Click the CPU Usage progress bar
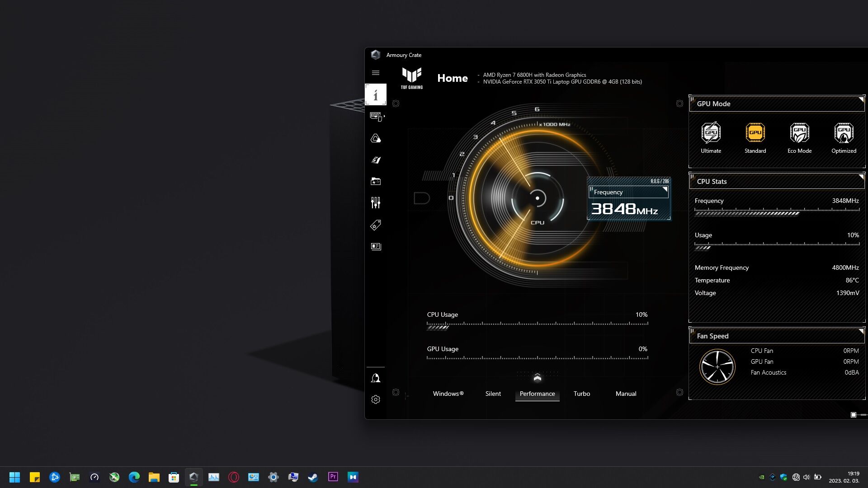The height and width of the screenshot is (488, 868). (x=538, y=326)
